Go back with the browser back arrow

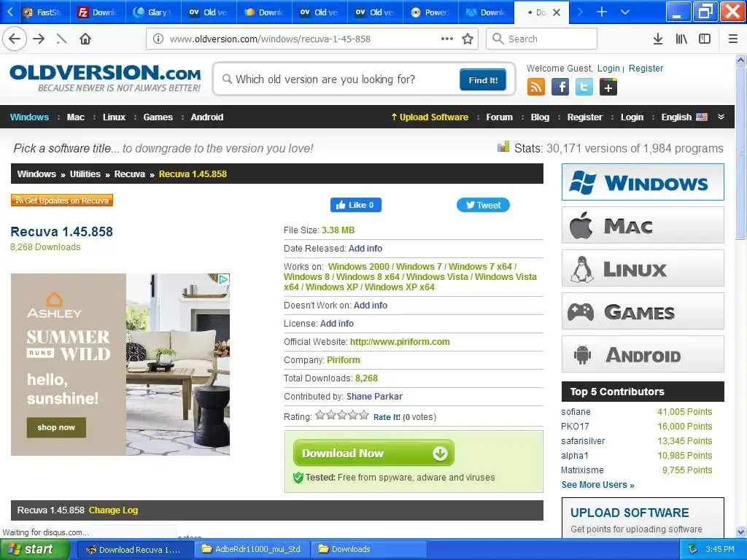pos(15,39)
